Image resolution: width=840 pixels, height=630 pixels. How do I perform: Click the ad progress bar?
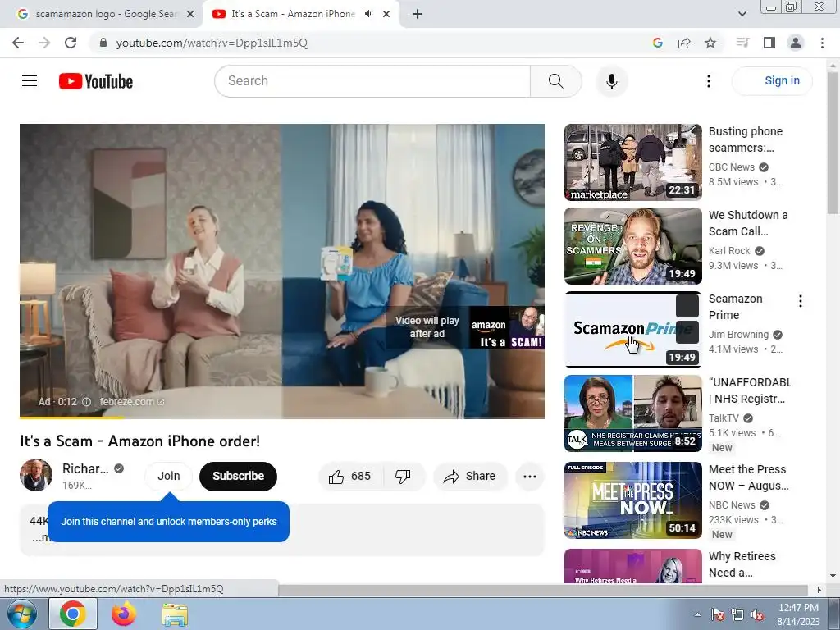click(x=282, y=417)
